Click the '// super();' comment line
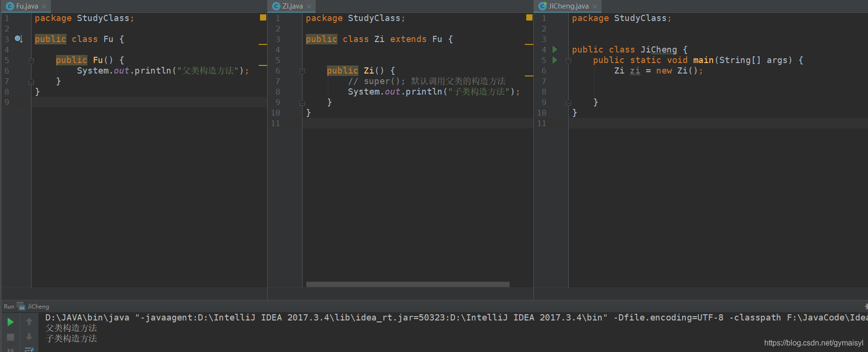The image size is (868, 352). [x=427, y=81]
